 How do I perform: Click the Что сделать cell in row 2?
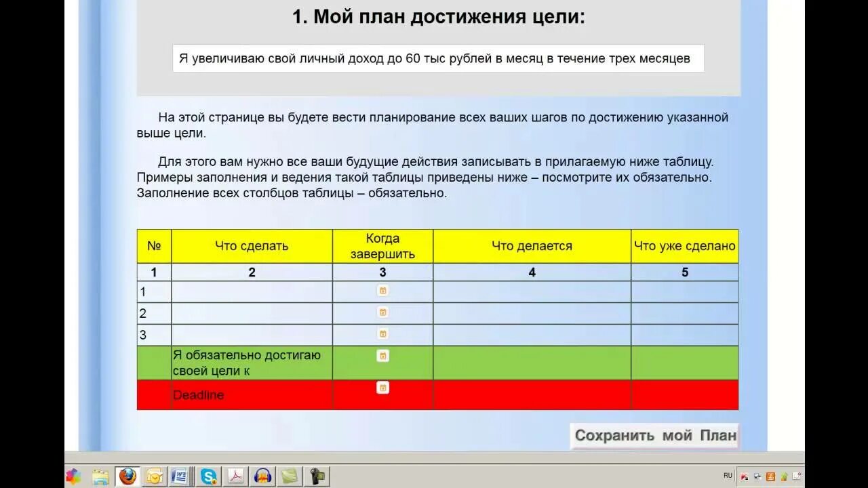coord(252,314)
